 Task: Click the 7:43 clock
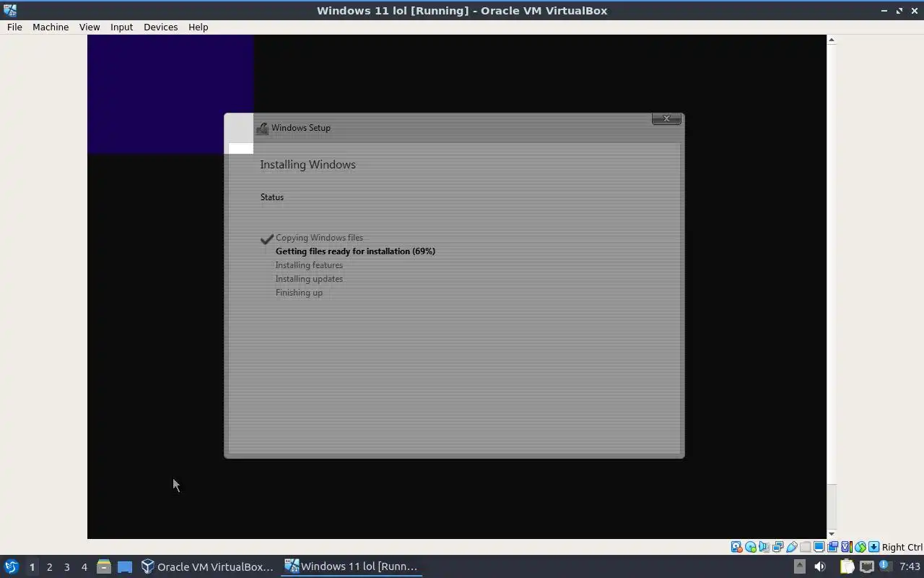tap(910, 566)
